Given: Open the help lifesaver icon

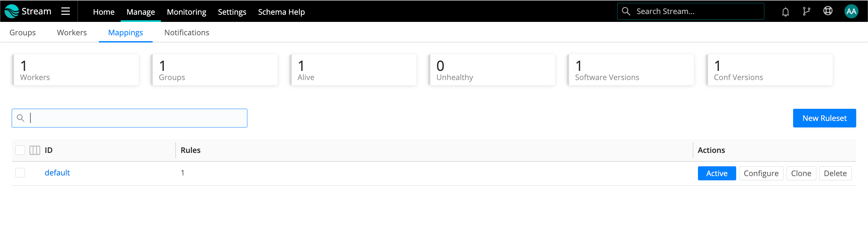Looking at the screenshot, I should point(828,11).
